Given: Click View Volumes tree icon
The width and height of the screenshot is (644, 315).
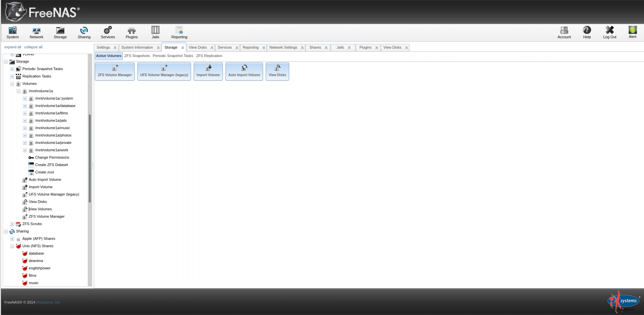Looking at the screenshot, I should (x=25, y=209).
